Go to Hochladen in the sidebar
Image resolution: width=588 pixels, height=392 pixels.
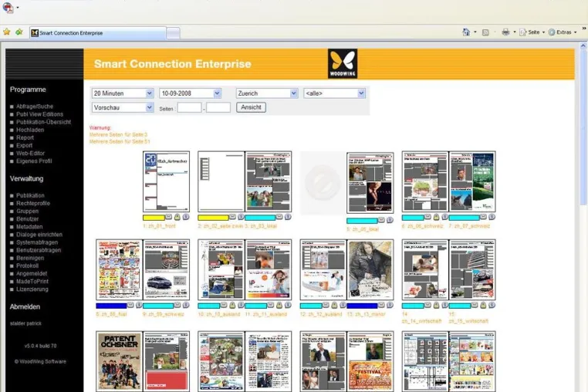(30, 130)
